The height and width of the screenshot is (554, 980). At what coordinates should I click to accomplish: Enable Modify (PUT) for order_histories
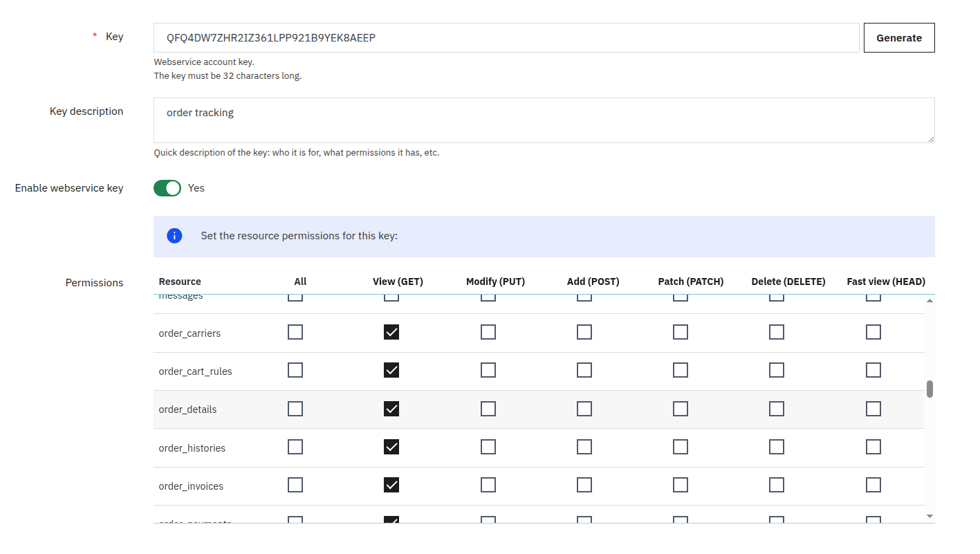pyautogui.click(x=488, y=447)
